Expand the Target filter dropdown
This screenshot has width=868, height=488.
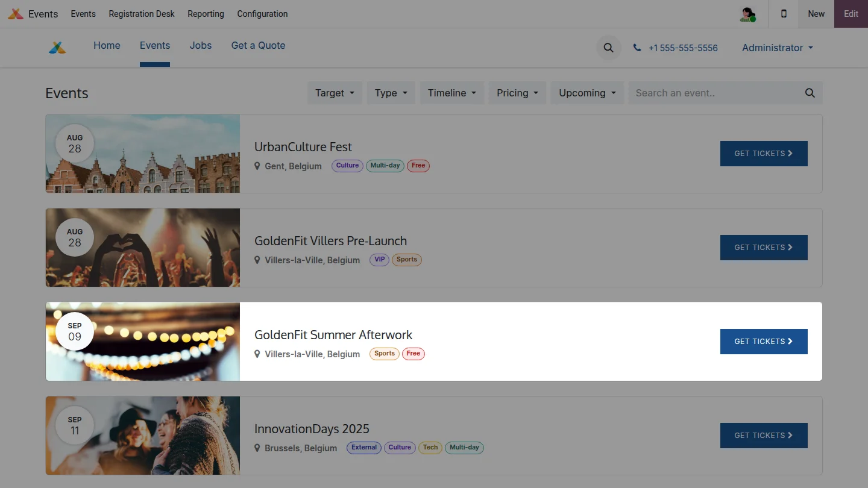click(335, 93)
